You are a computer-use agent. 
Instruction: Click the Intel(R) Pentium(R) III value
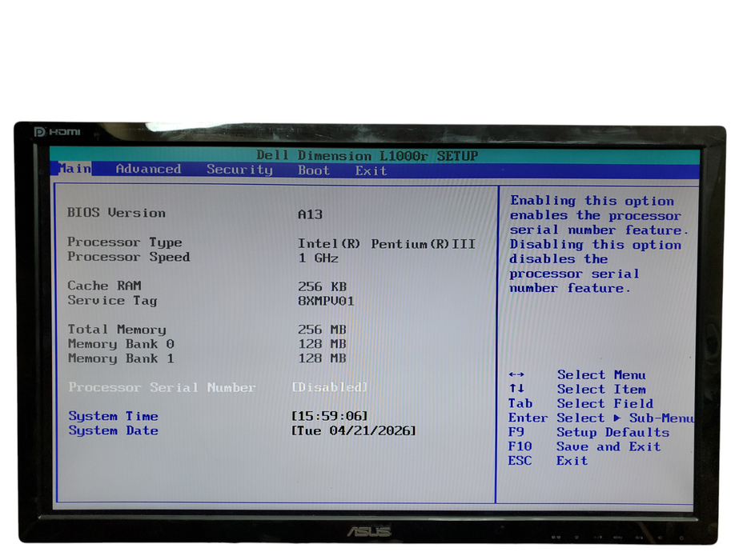click(x=387, y=244)
